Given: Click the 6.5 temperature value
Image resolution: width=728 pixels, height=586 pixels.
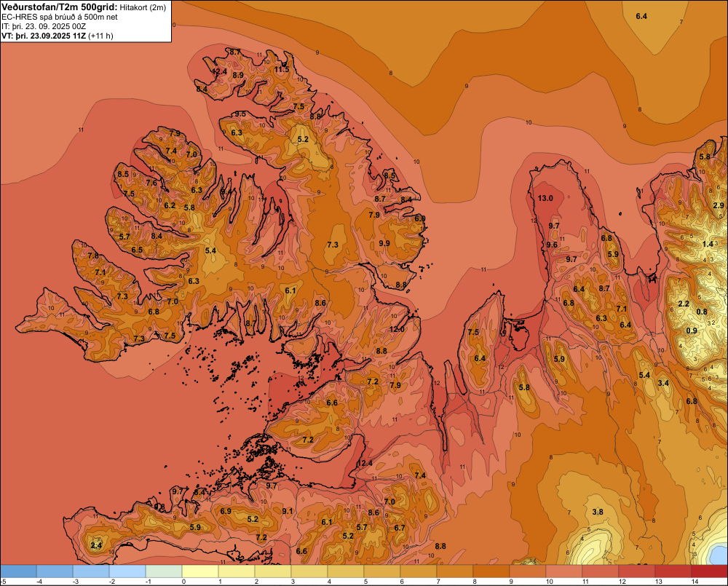Looking at the screenshot, I should 137,250.
